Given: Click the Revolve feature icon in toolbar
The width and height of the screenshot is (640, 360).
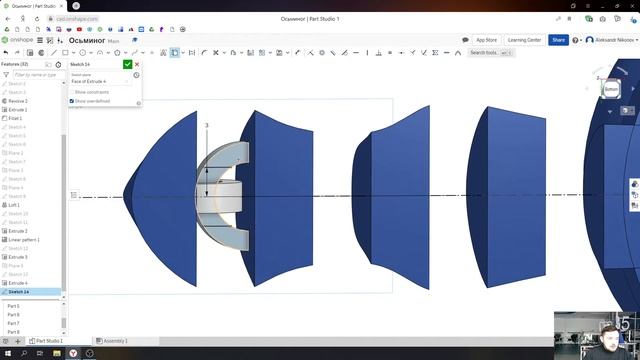Looking at the screenshot, I should tap(41, 53).
